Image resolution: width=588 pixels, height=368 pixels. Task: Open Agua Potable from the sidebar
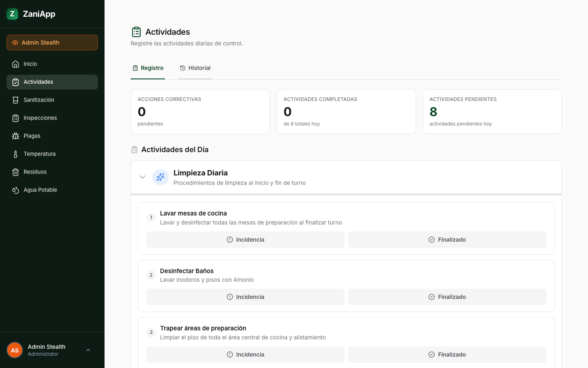click(x=52, y=190)
